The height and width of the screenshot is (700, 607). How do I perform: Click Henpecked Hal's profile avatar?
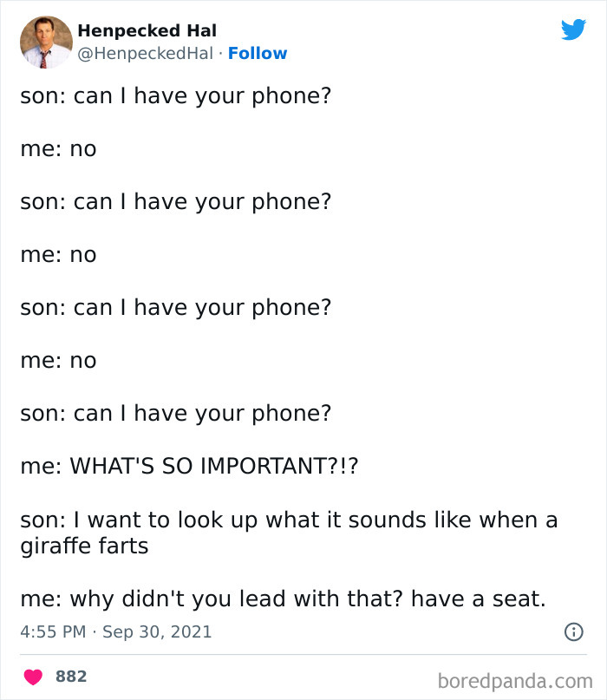tap(44, 41)
